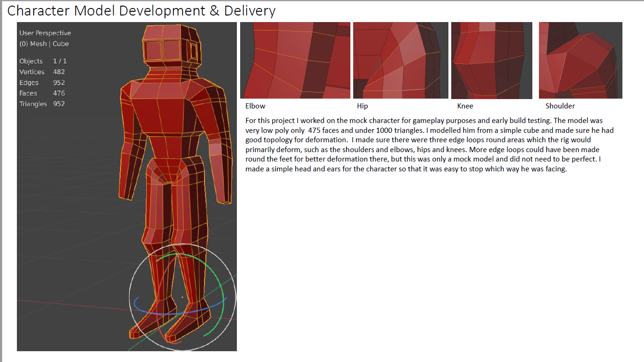Image resolution: width=644 pixels, height=362 pixels.
Task: Click the paragraph beginning 'For this project'
Action: [x=430, y=145]
